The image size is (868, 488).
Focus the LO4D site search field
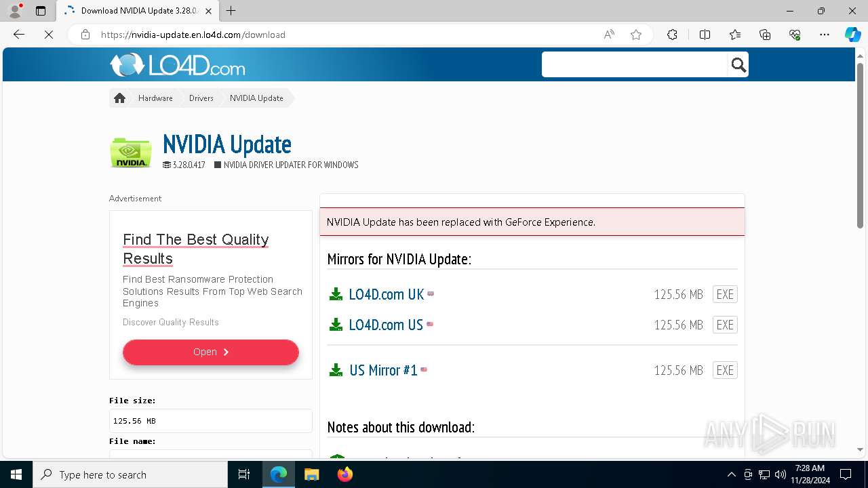(635, 64)
